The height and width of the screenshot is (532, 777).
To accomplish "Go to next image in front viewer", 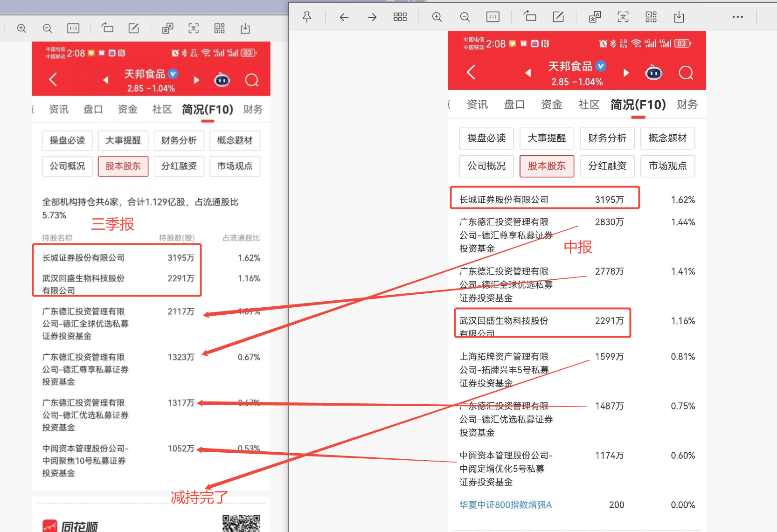I will point(372,17).
